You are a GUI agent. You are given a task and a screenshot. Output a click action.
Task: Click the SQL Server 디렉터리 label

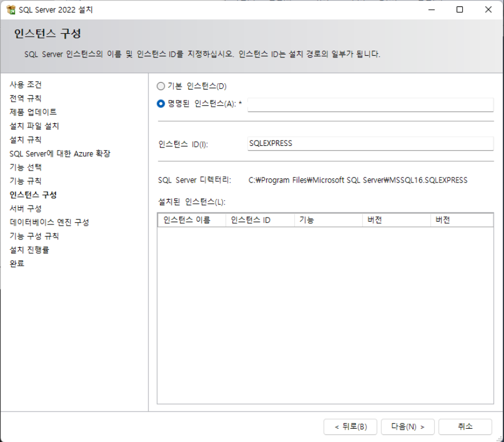tap(194, 180)
